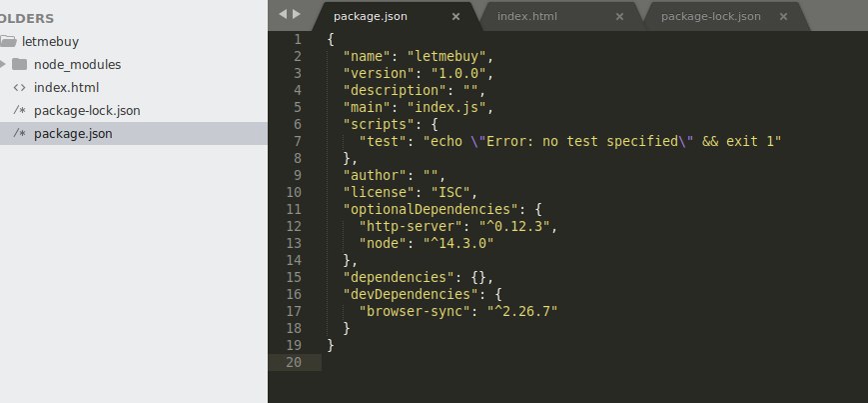Screen dimensions: 868x403
Task: Click the "main" key text
Action: point(367,107)
